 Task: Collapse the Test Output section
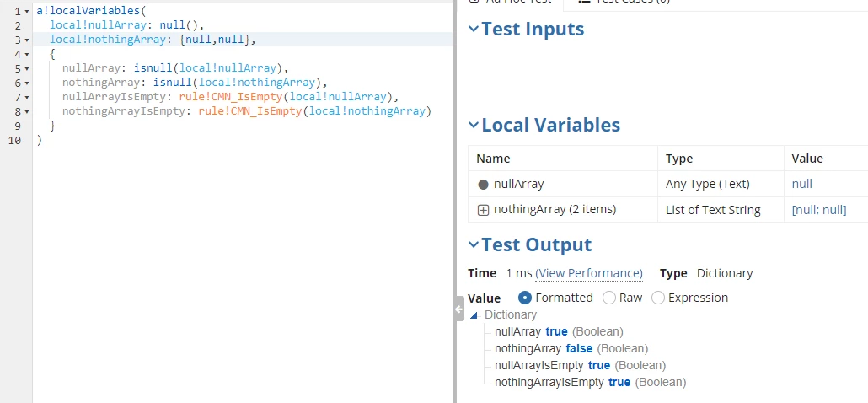pyautogui.click(x=474, y=244)
